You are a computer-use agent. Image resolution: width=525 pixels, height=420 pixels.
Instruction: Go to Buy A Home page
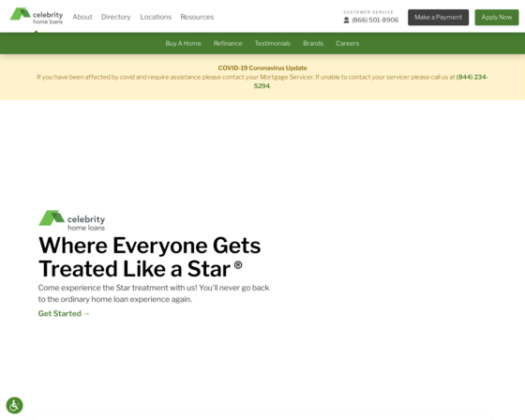(x=183, y=43)
